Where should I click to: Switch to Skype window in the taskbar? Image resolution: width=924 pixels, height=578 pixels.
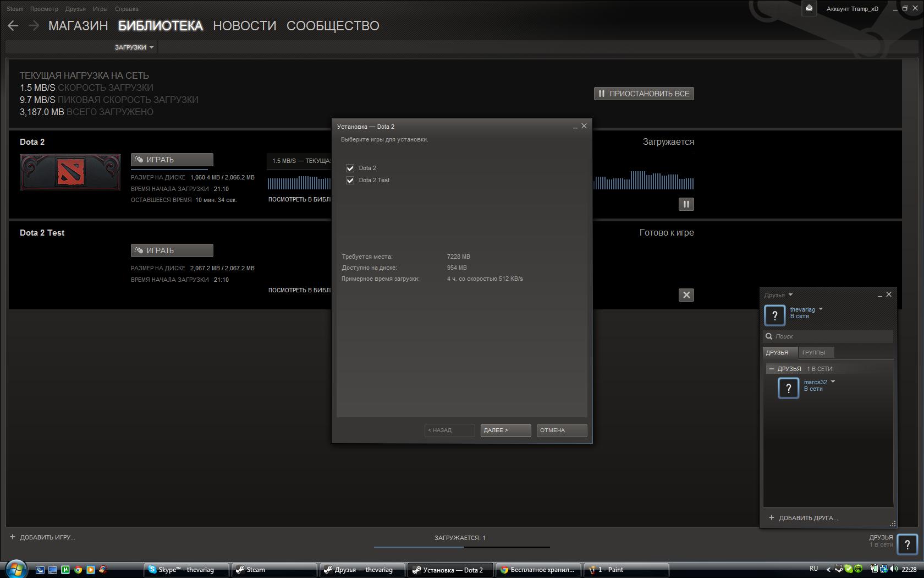click(186, 570)
